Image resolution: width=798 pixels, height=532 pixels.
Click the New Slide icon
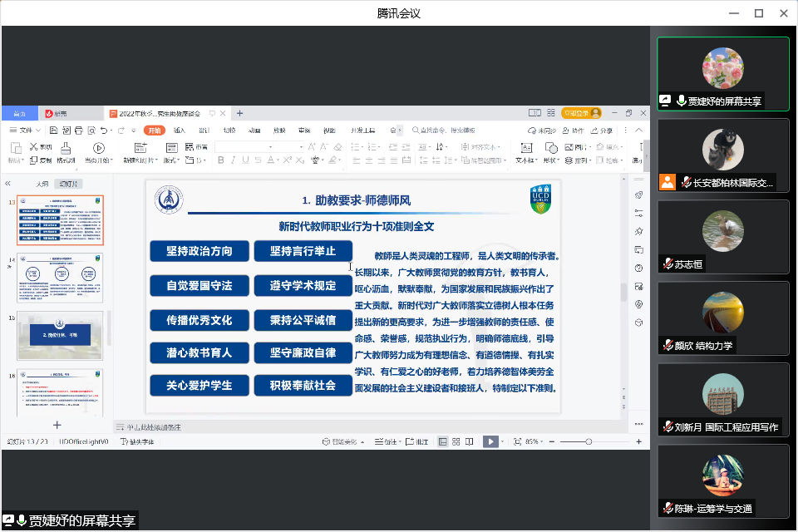point(139,148)
